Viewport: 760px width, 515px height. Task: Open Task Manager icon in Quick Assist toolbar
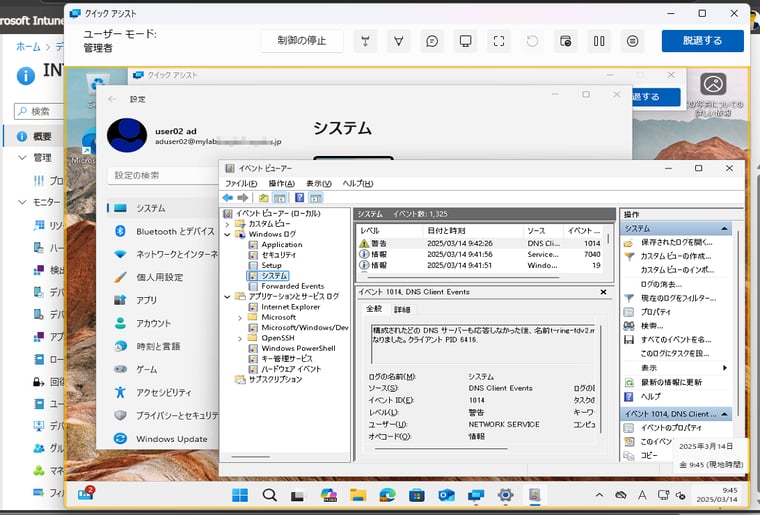point(566,41)
